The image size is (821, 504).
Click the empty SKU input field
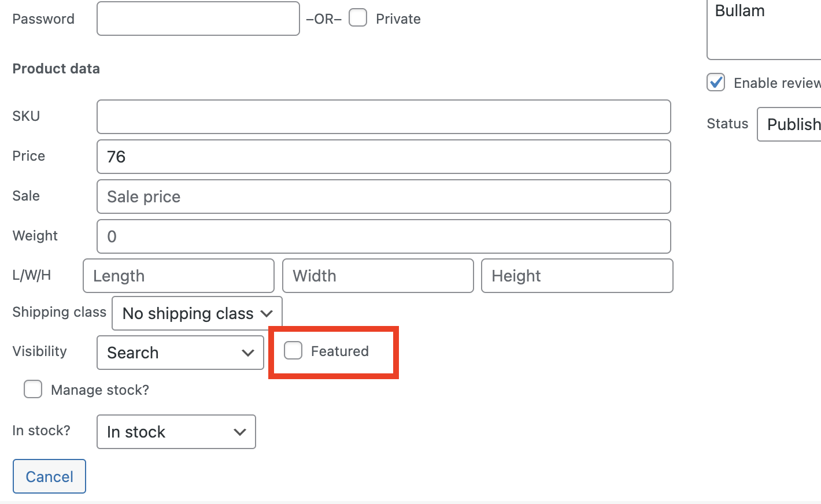coord(383,117)
